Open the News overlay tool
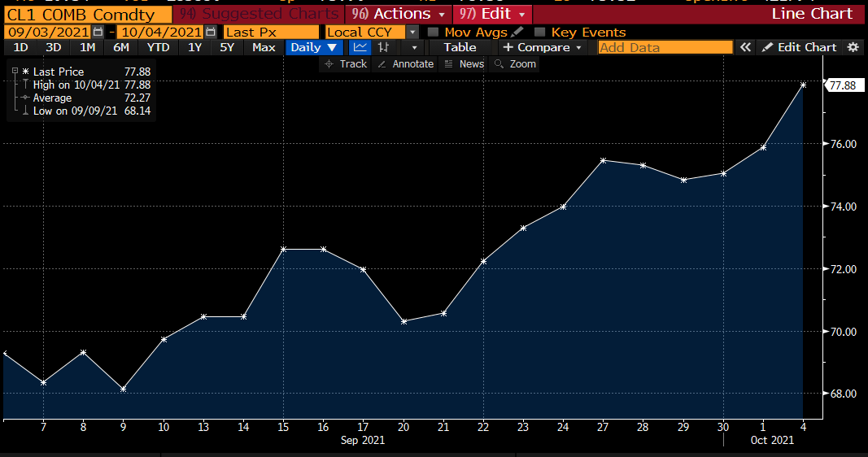Image resolution: width=868 pixels, height=457 pixels. (465, 64)
